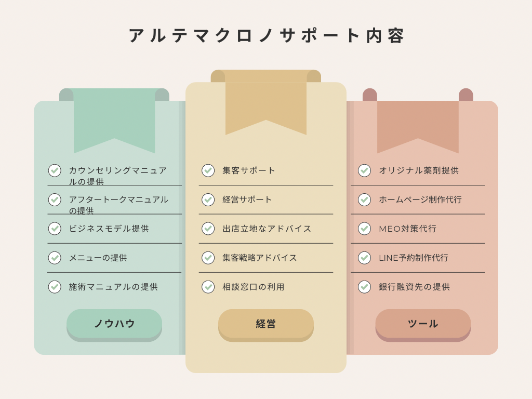Click checkmark beside MEO対策代行
Screen dimensions: 532x399
[x=364, y=229]
